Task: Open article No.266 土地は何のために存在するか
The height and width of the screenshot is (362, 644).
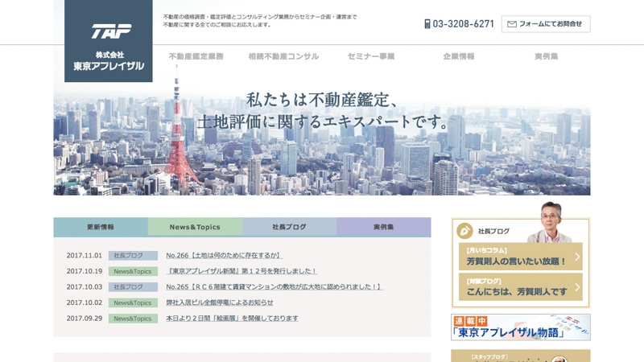Action: coord(224,255)
